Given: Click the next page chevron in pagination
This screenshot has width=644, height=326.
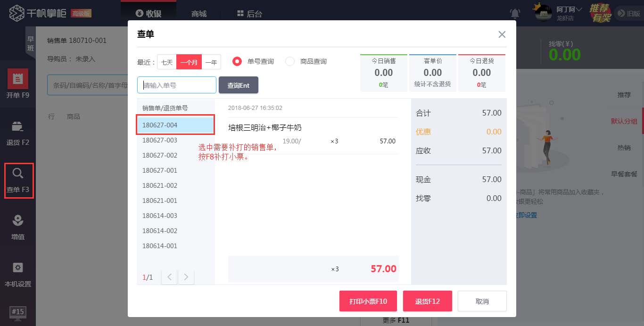Looking at the screenshot, I should click(x=185, y=277).
